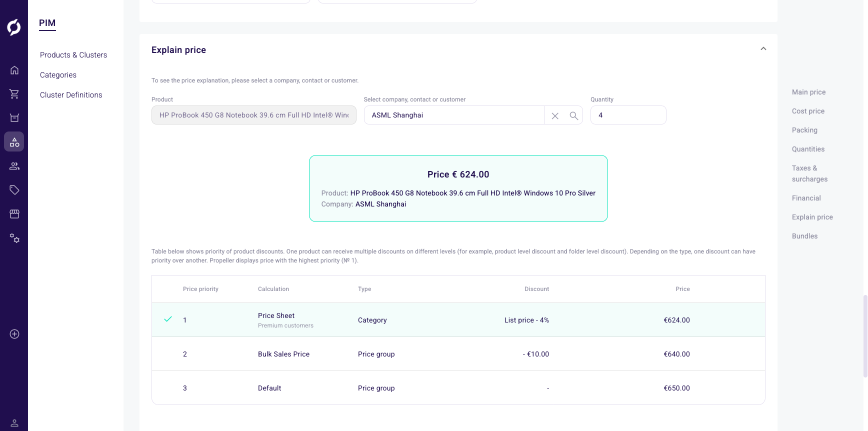Click Company: ASML Shanghai in summary card
This screenshot has height=431, width=868.
tap(364, 204)
